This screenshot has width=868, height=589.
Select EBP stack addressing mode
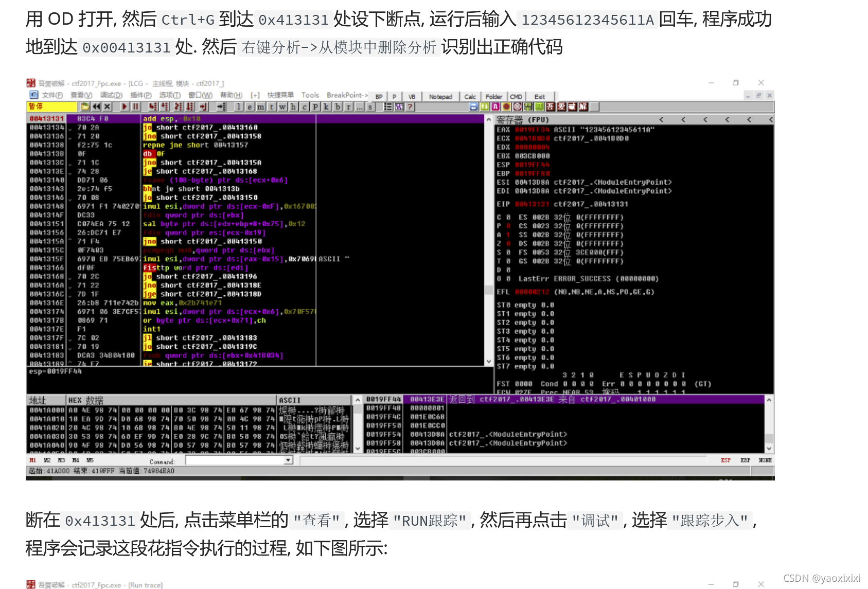coord(745,460)
